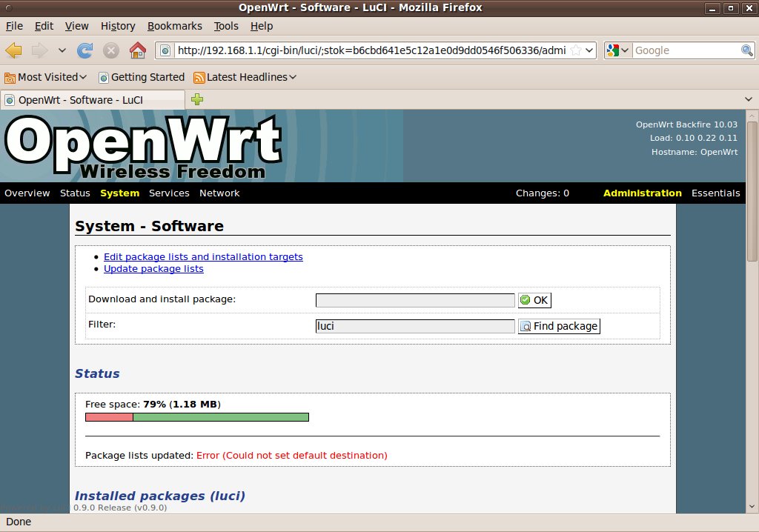Image resolution: width=759 pixels, height=532 pixels.
Task: Bookmark this page with the star icon
Action: pyautogui.click(x=576, y=50)
